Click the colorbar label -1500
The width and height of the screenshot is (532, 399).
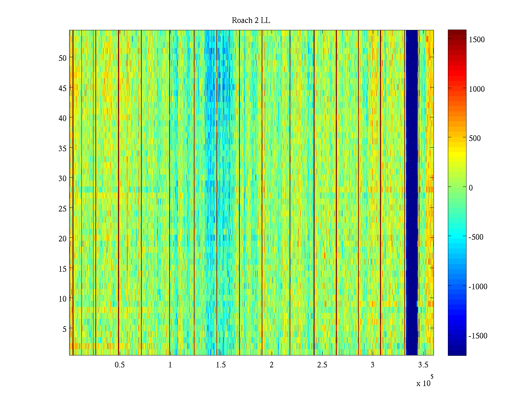pyautogui.click(x=478, y=336)
